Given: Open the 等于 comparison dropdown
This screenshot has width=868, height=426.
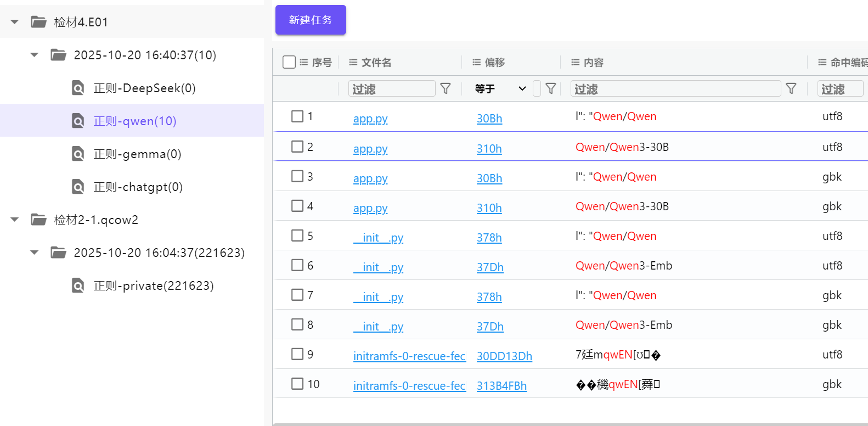Looking at the screenshot, I should click(500, 88).
